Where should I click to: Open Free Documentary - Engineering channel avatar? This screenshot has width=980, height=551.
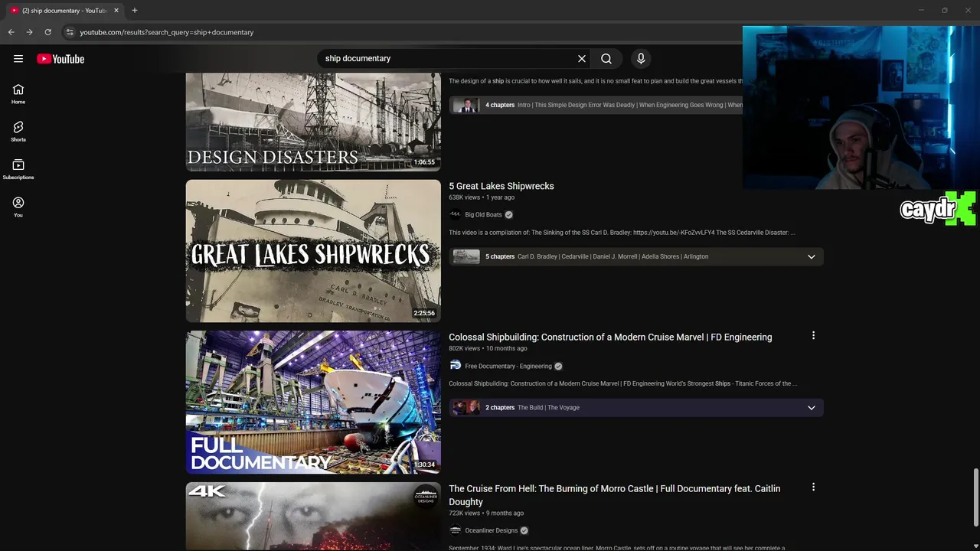tap(455, 366)
